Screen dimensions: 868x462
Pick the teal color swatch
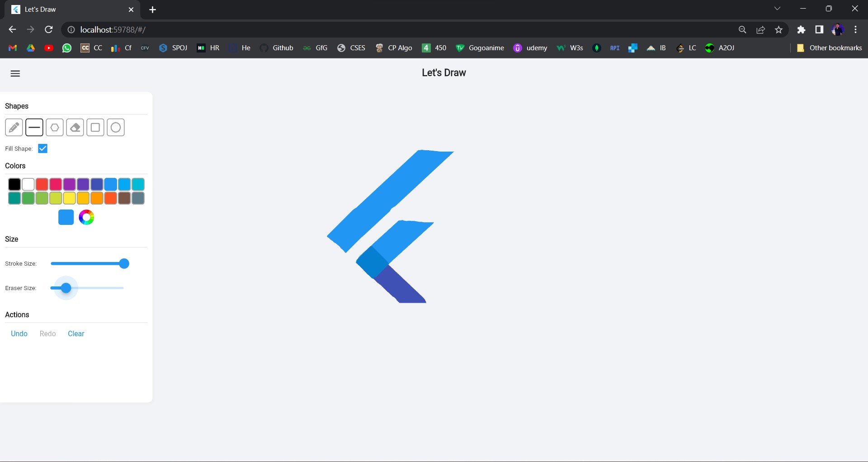(x=14, y=198)
